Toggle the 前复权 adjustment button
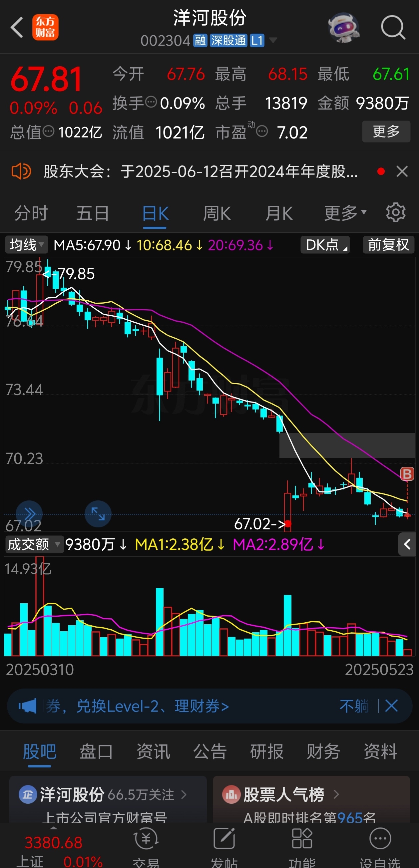 (x=388, y=245)
